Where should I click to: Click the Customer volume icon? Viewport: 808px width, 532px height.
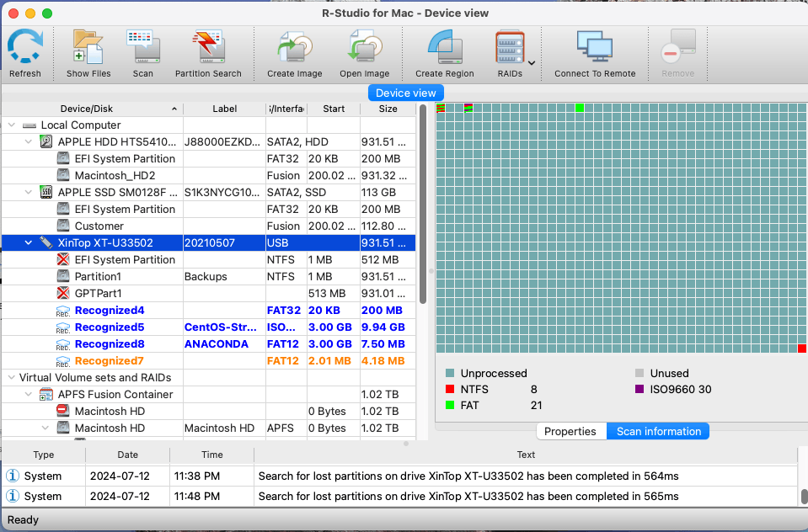pyautogui.click(x=63, y=226)
